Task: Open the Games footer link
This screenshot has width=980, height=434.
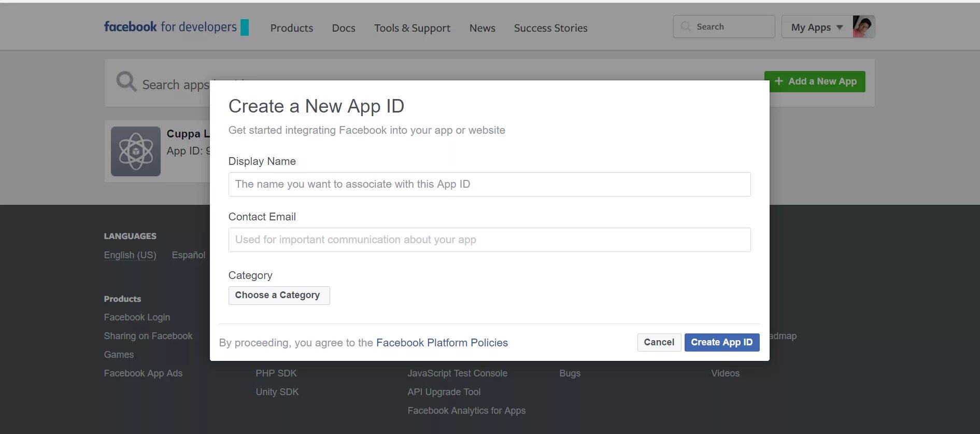Action: (x=119, y=355)
